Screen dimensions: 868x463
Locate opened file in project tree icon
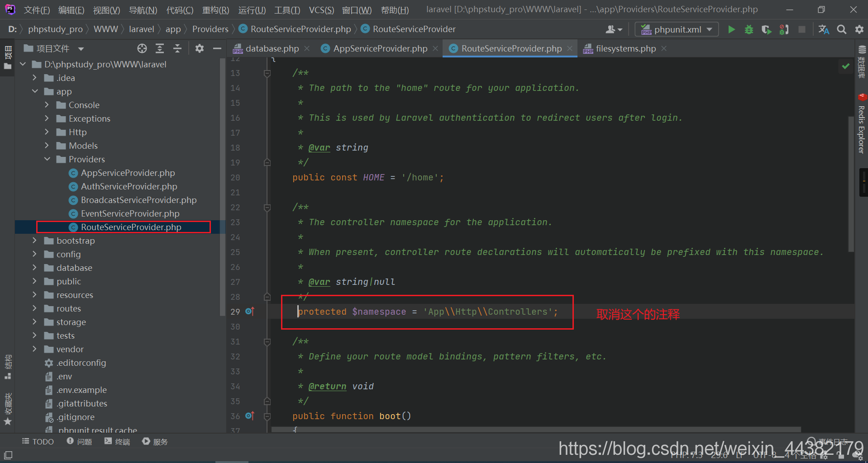pyautogui.click(x=142, y=48)
